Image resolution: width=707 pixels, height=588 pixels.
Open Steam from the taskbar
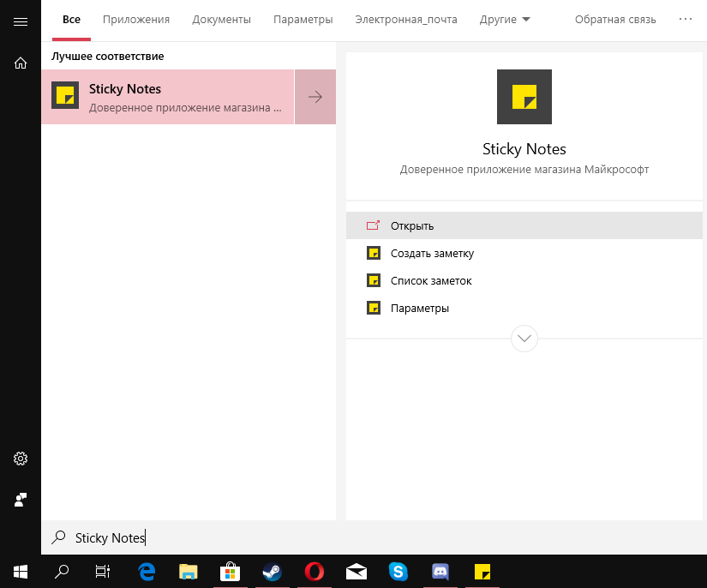click(x=272, y=571)
